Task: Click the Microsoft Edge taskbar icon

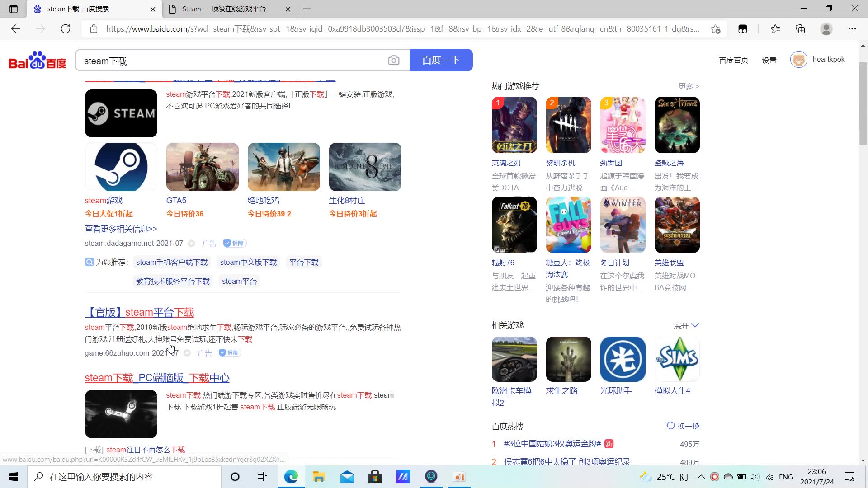Action: pyautogui.click(x=291, y=477)
